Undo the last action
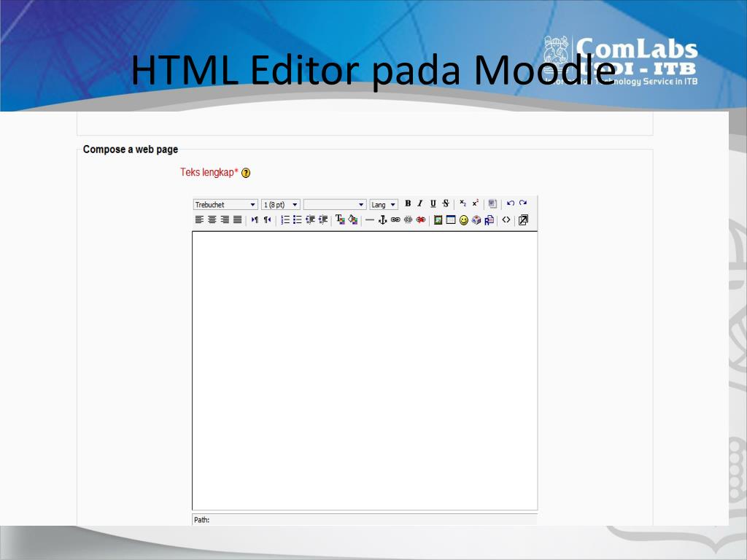 (x=510, y=203)
